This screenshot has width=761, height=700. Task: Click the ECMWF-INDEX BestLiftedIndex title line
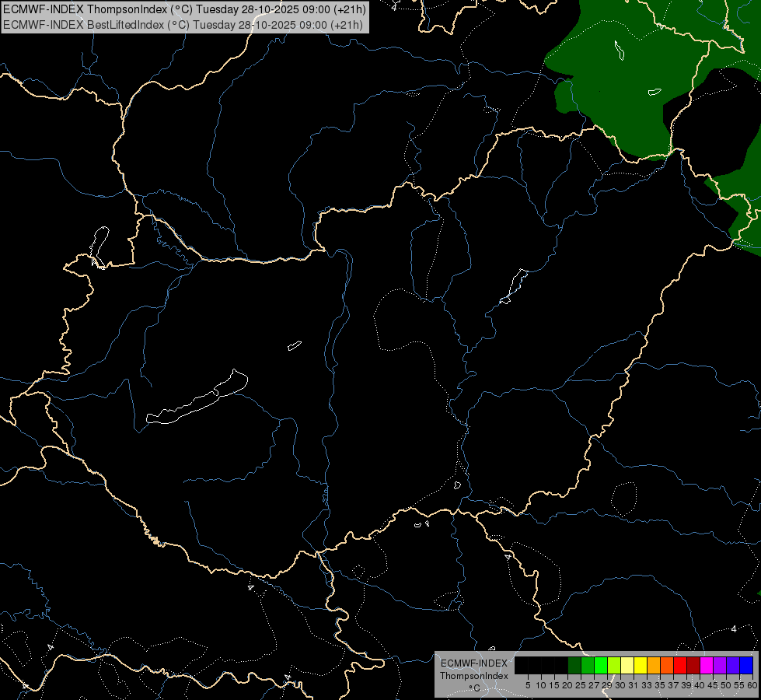[x=183, y=24]
